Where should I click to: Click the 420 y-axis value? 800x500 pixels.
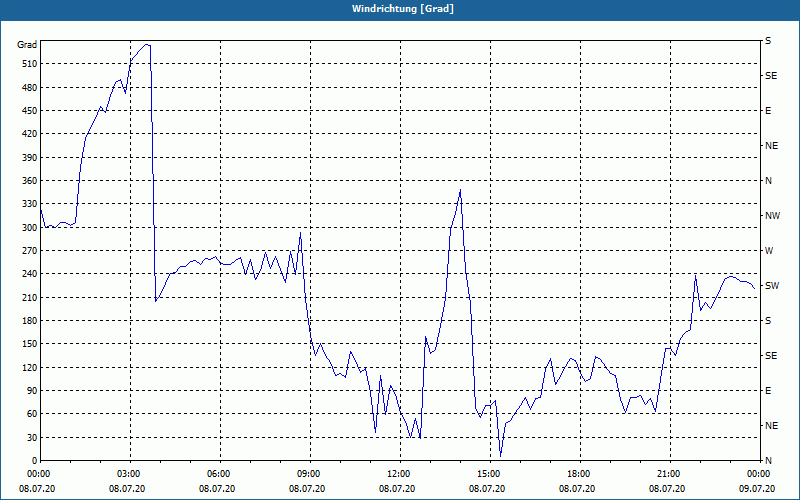pos(30,134)
